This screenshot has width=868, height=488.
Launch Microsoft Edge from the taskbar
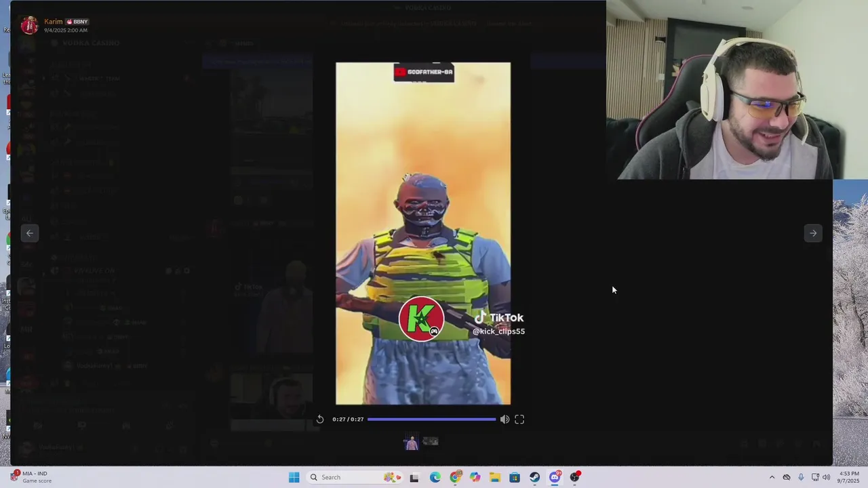click(435, 477)
